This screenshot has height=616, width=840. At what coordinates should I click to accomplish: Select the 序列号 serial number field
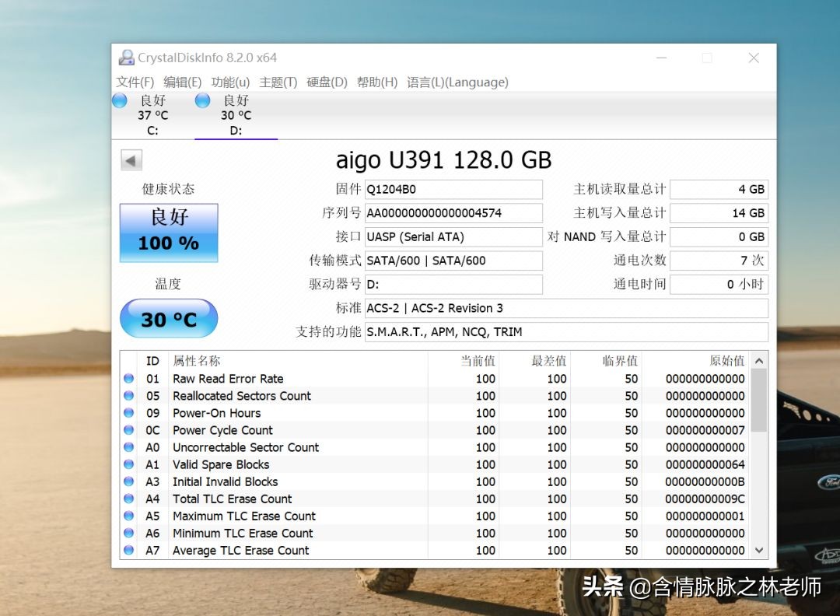pos(453,213)
